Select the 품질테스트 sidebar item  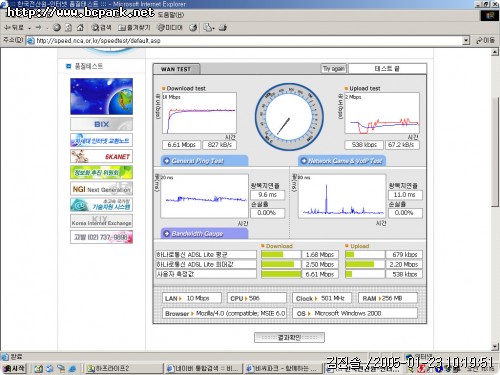(88, 66)
